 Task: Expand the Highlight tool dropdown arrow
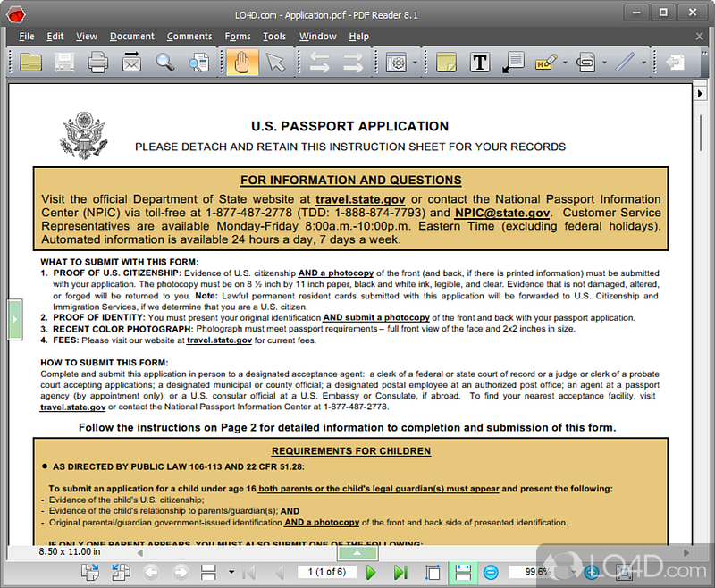565,62
